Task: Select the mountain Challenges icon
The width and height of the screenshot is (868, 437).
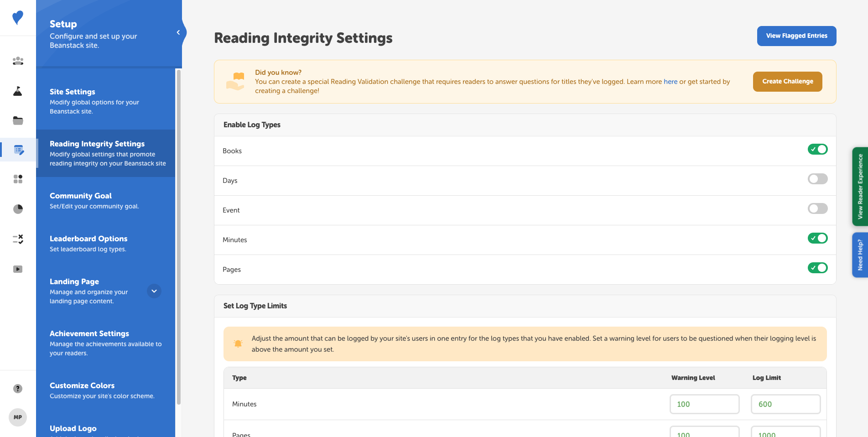Action: coord(18,91)
